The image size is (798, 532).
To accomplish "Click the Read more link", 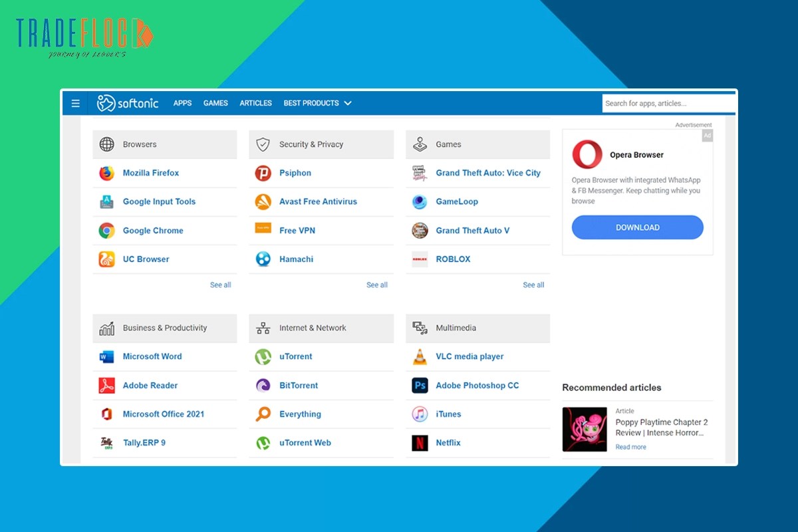I will [x=630, y=448].
